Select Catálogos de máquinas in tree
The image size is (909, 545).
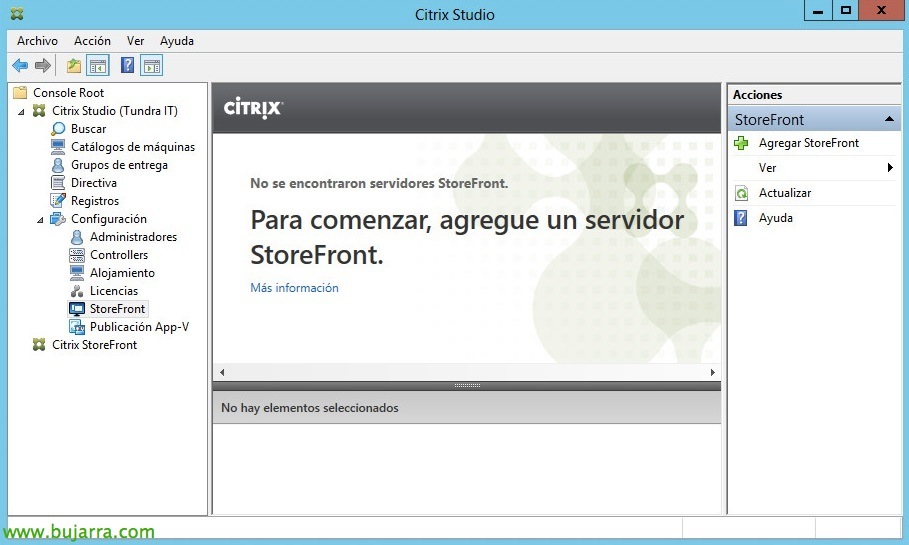tap(133, 147)
